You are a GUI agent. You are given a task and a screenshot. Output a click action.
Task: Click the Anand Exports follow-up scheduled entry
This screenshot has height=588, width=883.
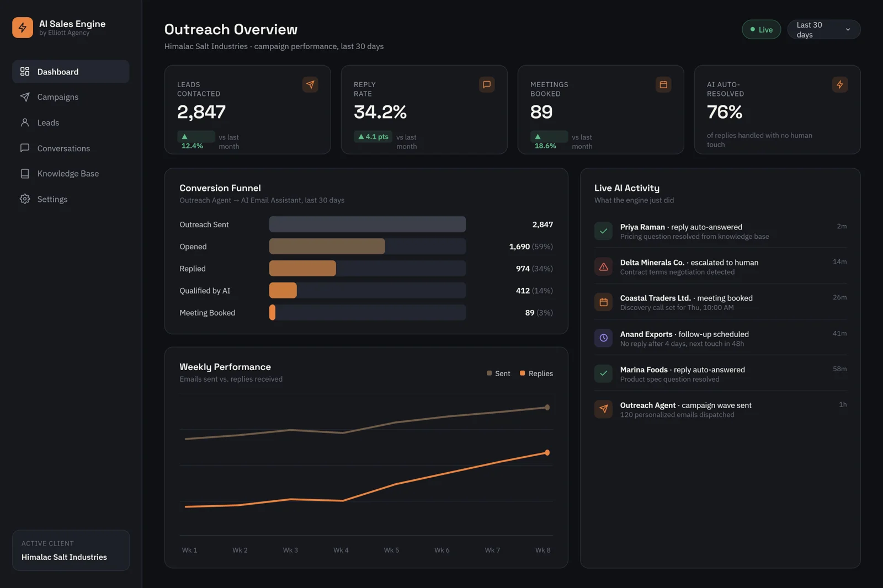point(720,338)
